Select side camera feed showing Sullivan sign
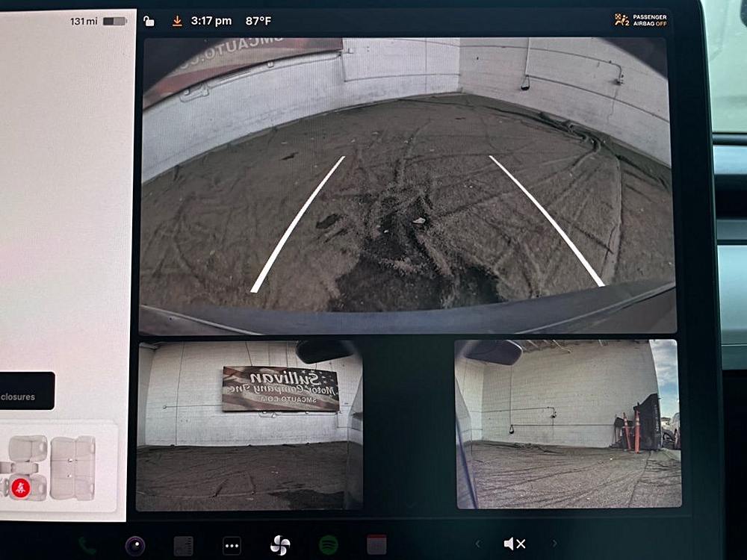The image size is (747, 560). point(249,425)
